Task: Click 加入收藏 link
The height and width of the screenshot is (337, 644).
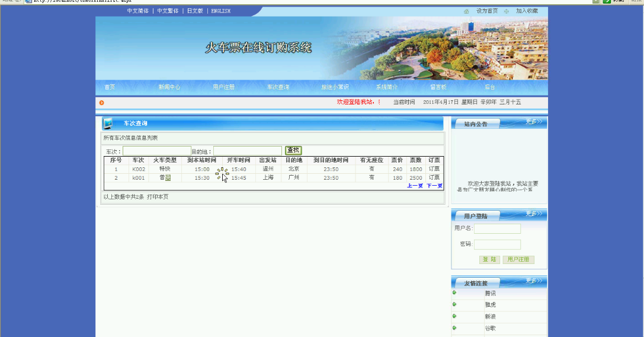Action: [527, 11]
